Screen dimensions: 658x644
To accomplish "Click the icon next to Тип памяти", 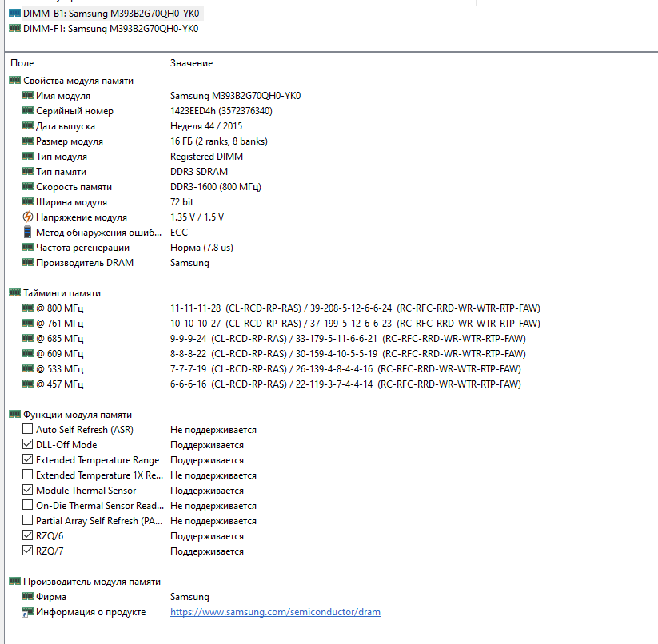I will tap(28, 171).
